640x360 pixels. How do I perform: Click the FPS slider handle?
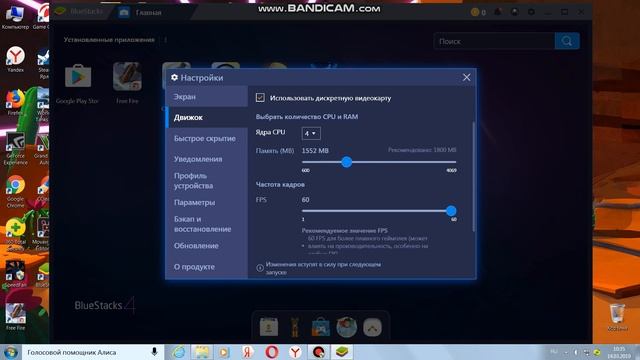tap(451, 211)
